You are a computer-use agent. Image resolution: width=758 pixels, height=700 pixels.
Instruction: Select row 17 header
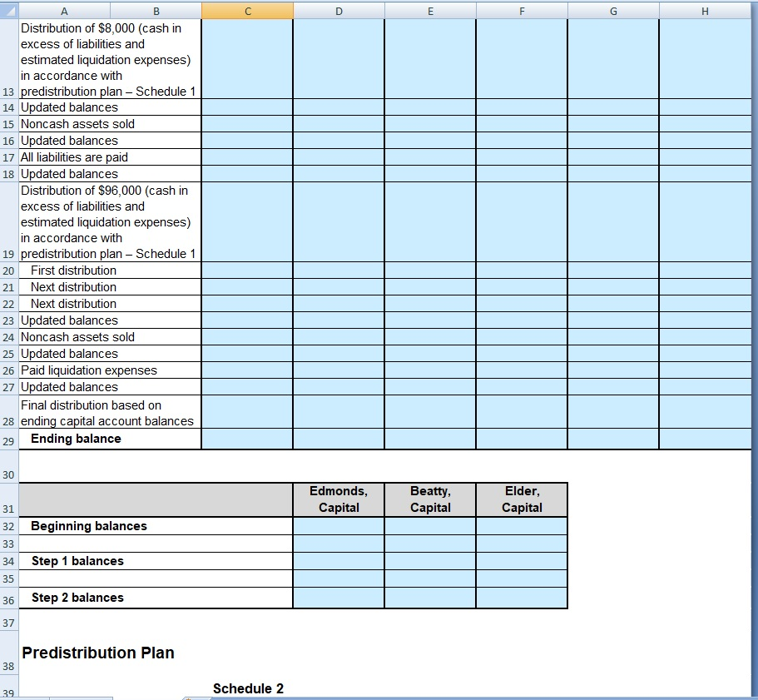point(9,157)
